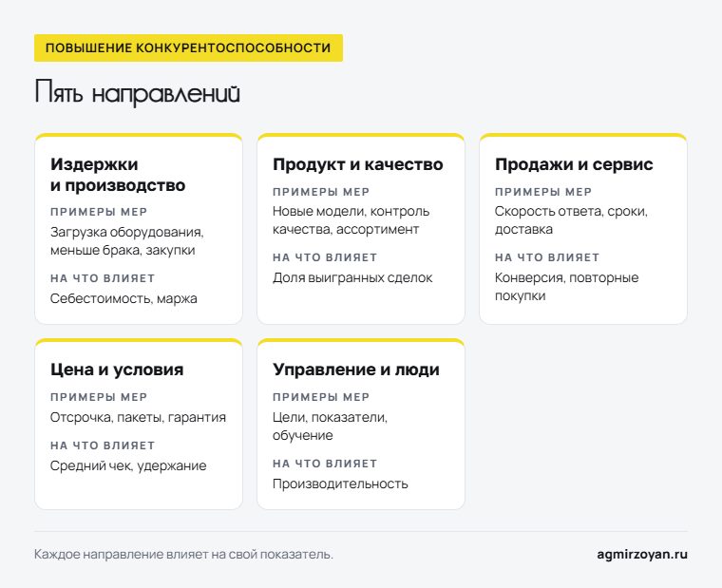Image resolution: width=722 pixels, height=588 pixels.
Task: Select the 'Пять направлений' heading
Action: pos(138,92)
